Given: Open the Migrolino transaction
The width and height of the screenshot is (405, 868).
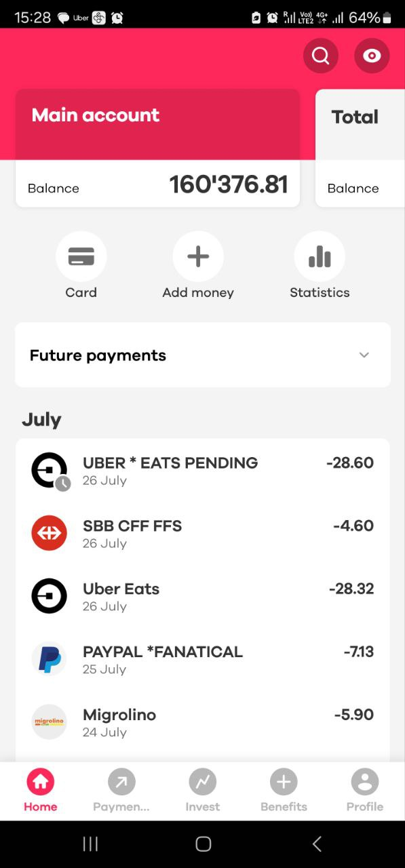Looking at the screenshot, I should coord(203,722).
